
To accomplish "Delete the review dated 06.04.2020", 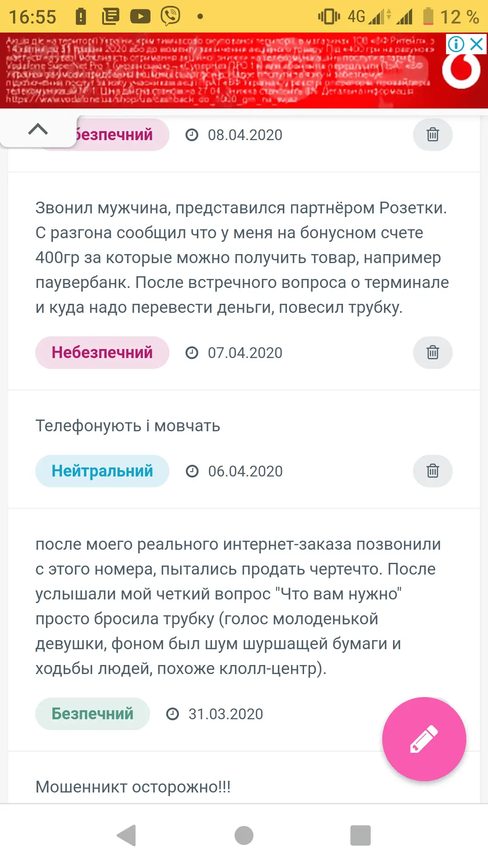I will pyautogui.click(x=432, y=471).
